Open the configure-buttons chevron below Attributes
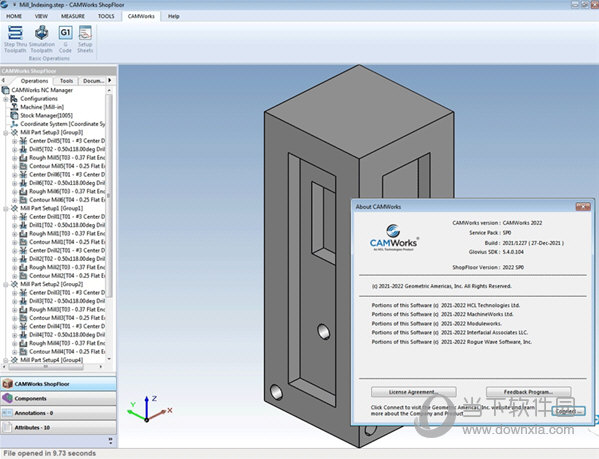Viewport: 599px width, 459px height. [x=111, y=441]
